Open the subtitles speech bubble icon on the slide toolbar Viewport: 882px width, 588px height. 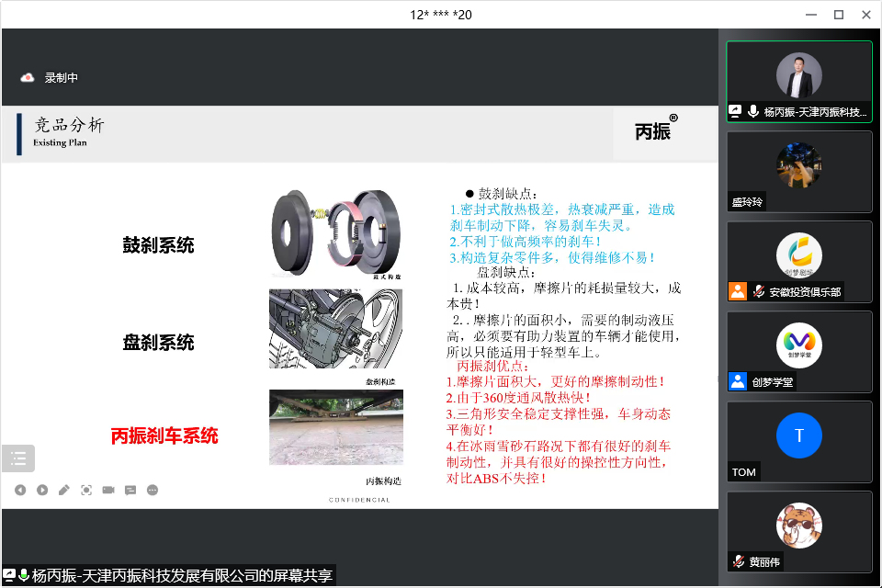coord(130,490)
